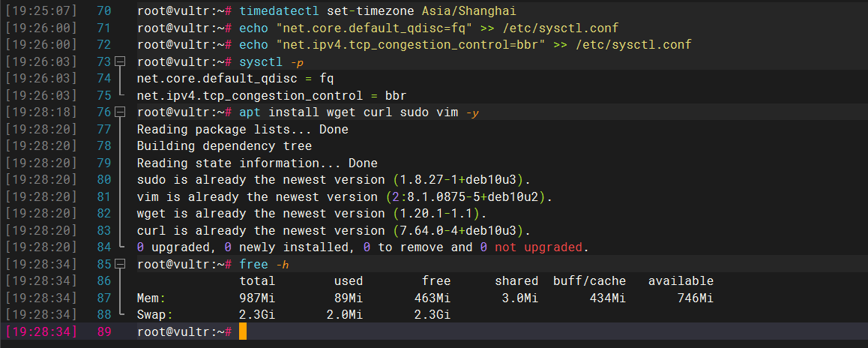This screenshot has width=868, height=348.
Task: Place cursor at the orange prompt block
Action: [x=243, y=332]
